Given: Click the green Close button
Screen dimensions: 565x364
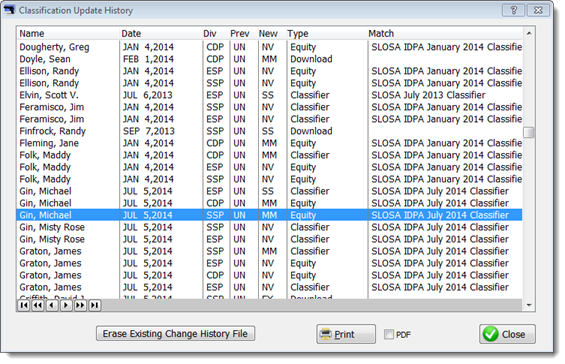Looking at the screenshot, I should pyautogui.click(x=507, y=334).
